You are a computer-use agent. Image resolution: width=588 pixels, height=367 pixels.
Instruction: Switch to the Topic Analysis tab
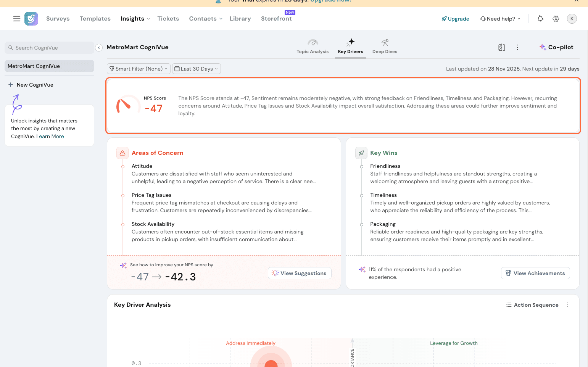tap(313, 47)
